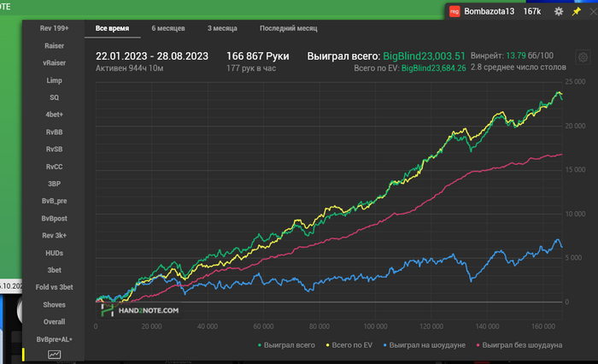Open Rev 199+ sidebar item
This screenshot has height=364, width=598.
(54, 28)
